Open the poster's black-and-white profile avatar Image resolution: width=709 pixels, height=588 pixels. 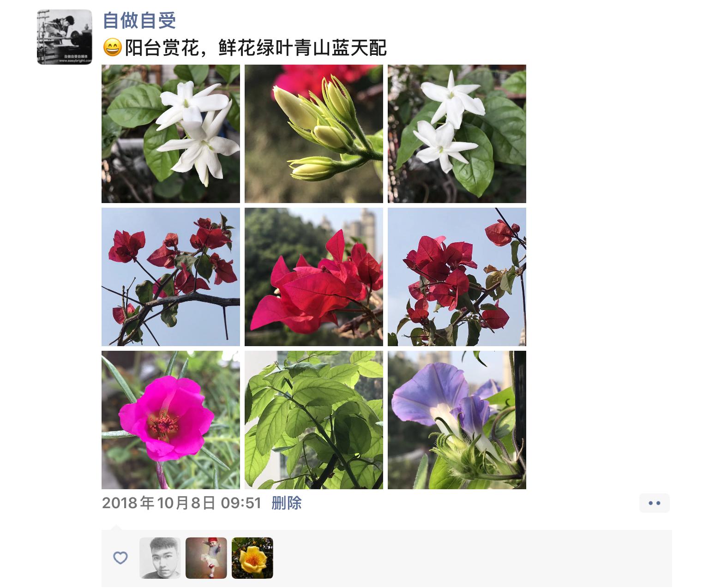click(65, 37)
